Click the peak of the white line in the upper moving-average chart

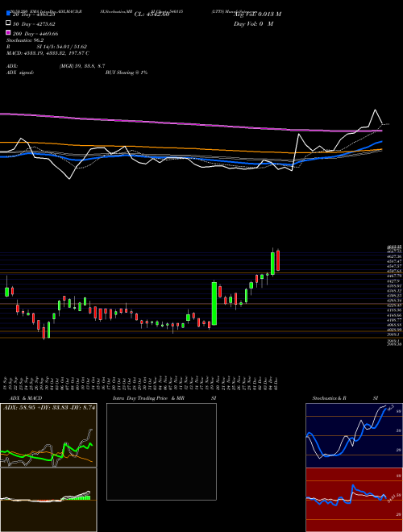click(x=375, y=110)
